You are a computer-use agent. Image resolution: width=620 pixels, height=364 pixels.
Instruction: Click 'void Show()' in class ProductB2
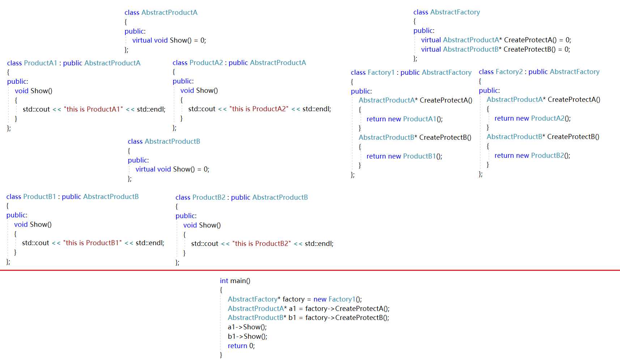click(202, 225)
